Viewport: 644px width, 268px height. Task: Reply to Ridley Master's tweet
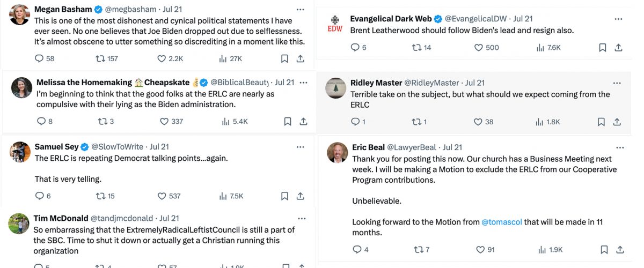click(x=355, y=122)
